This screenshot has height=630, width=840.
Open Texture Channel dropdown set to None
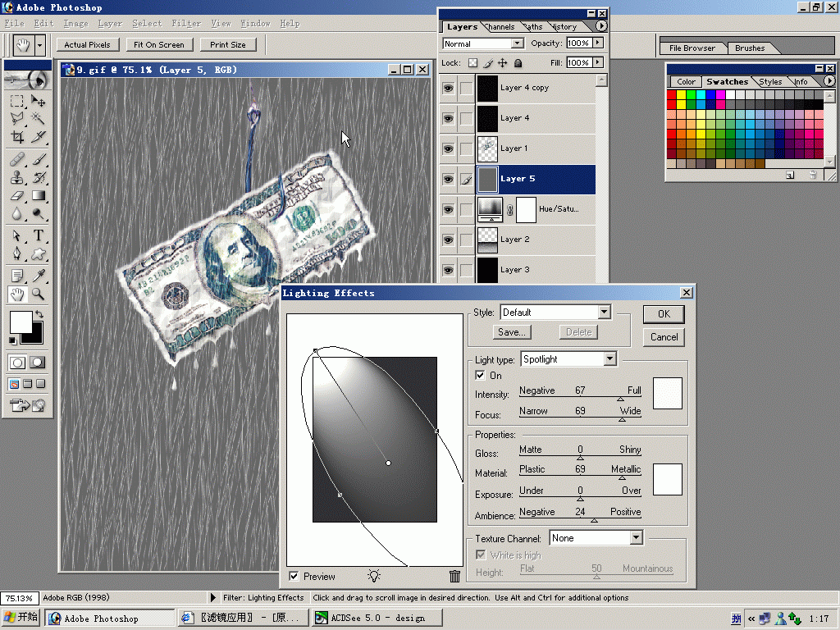click(636, 538)
